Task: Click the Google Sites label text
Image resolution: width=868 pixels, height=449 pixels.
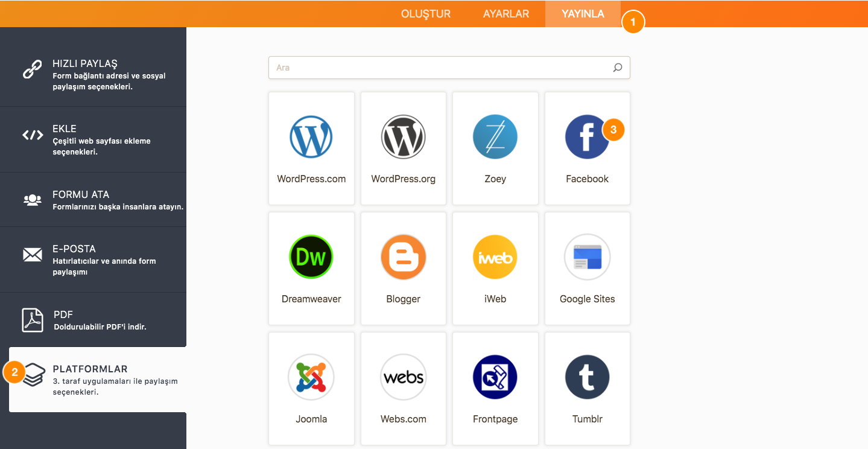Action: point(588,299)
